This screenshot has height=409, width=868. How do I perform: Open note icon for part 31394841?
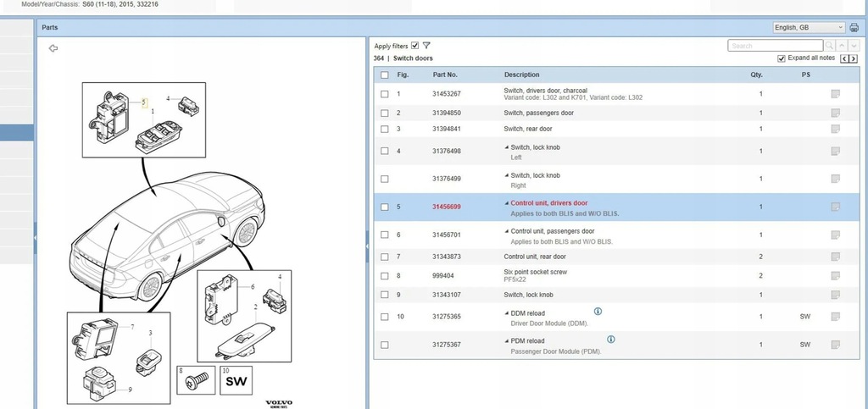835,129
